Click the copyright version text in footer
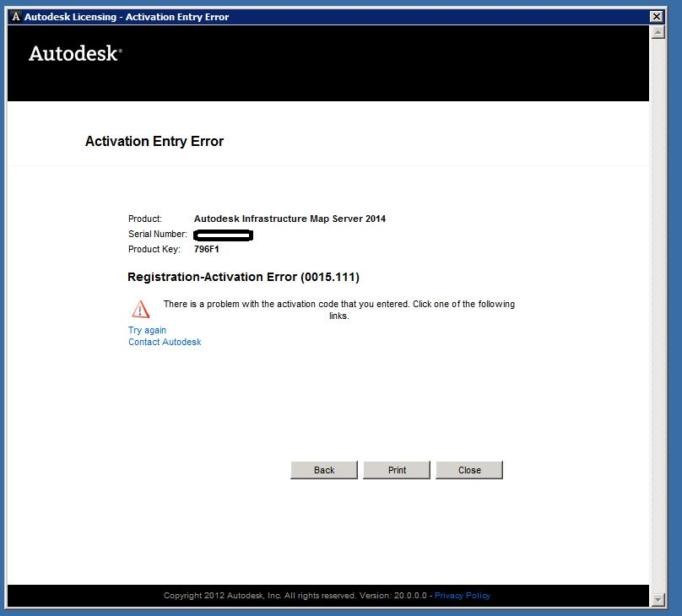The image size is (682, 616). point(295,596)
